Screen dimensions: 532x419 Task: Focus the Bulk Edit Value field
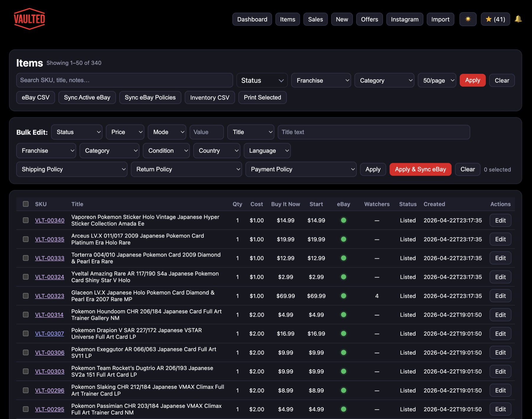[x=207, y=132]
